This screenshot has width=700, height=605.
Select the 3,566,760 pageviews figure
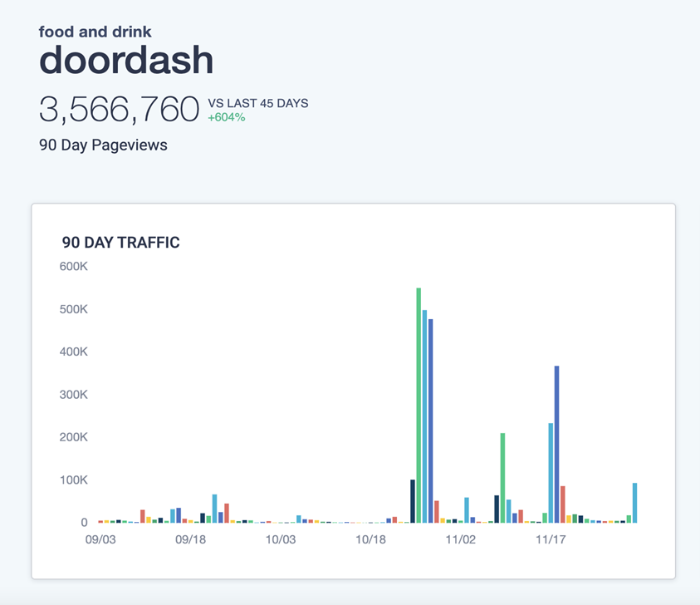120,110
